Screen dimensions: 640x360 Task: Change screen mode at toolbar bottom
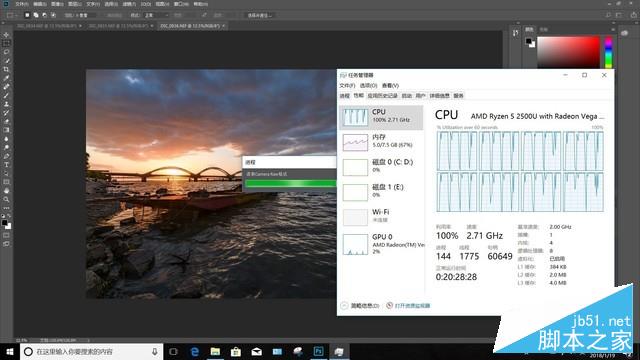pos(6,244)
